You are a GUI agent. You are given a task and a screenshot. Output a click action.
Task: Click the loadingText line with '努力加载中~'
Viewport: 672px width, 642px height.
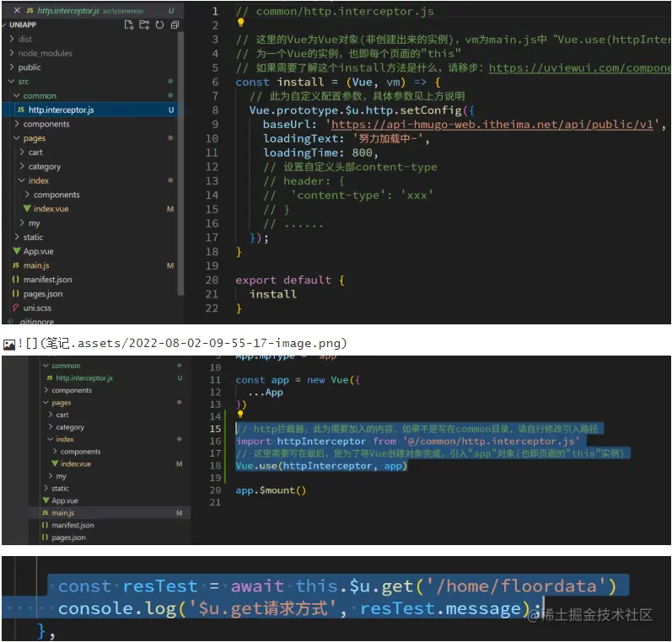[x=347, y=138]
